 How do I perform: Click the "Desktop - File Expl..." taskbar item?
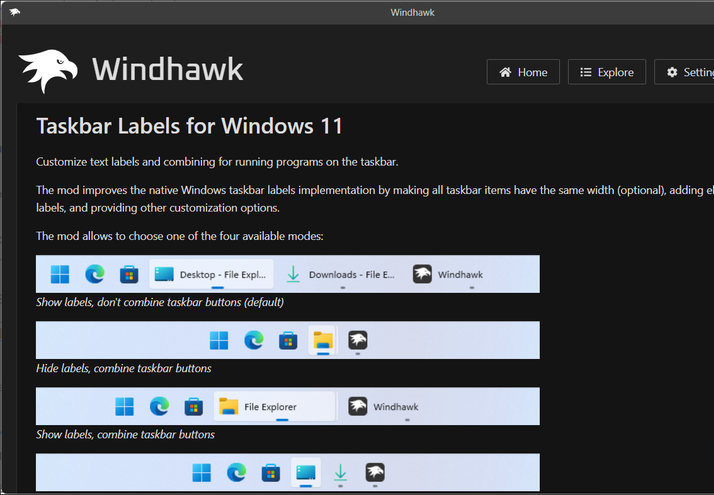click(211, 274)
